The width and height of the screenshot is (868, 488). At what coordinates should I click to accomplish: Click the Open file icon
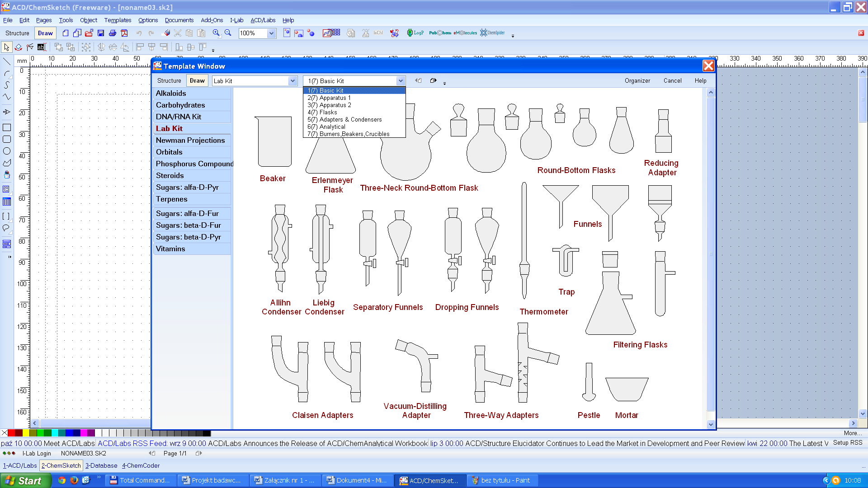(x=89, y=33)
